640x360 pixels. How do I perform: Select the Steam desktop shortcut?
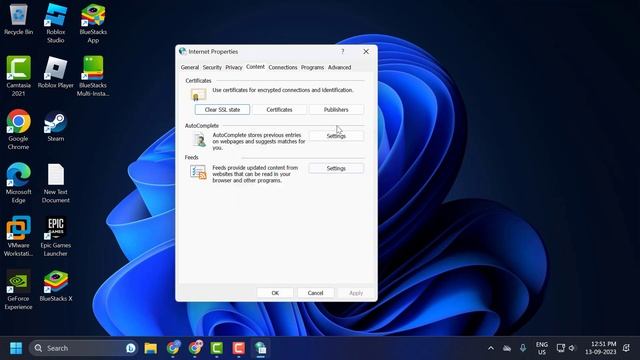pos(56,126)
